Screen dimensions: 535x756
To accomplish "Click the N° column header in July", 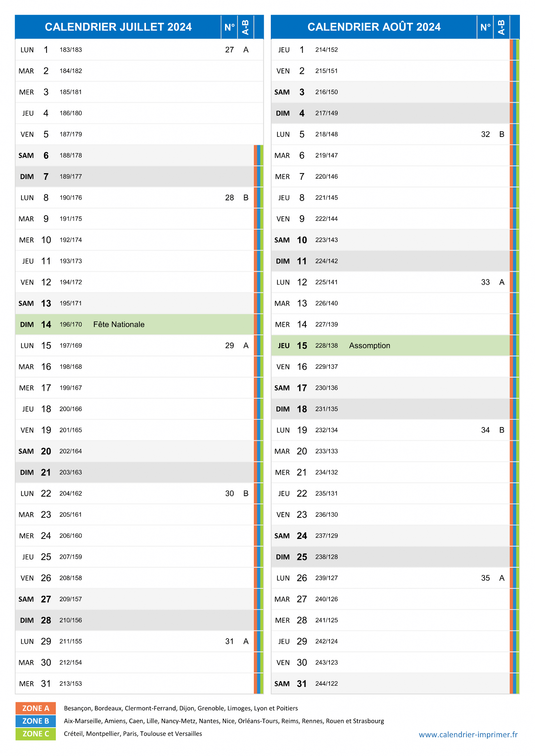I will point(229,27).
